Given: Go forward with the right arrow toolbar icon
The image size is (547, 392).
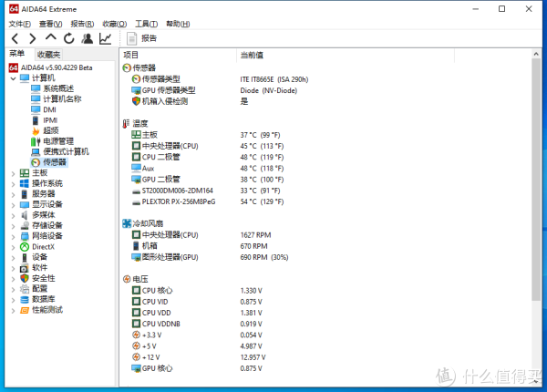Looking at the screenshot, I should (33, 38).
